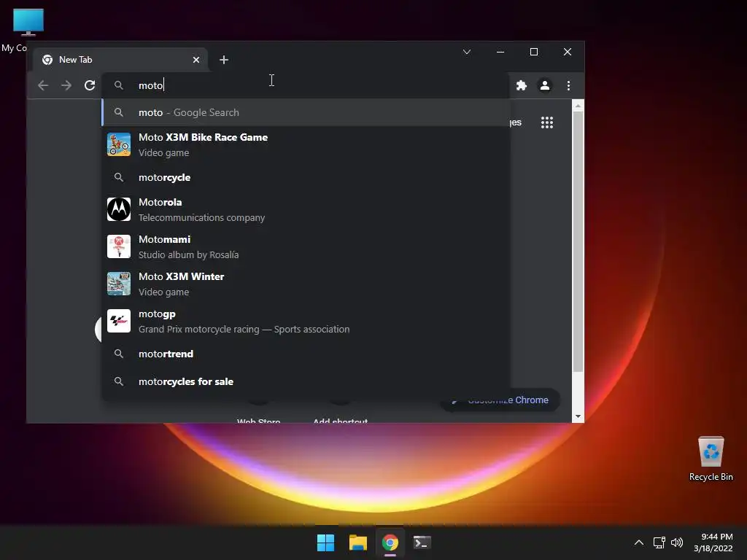This screenshot has height=560, width=747.
Task: Click the Motomami album cover thumbnail
Action: pyautogui.click(x=119, y=246)
